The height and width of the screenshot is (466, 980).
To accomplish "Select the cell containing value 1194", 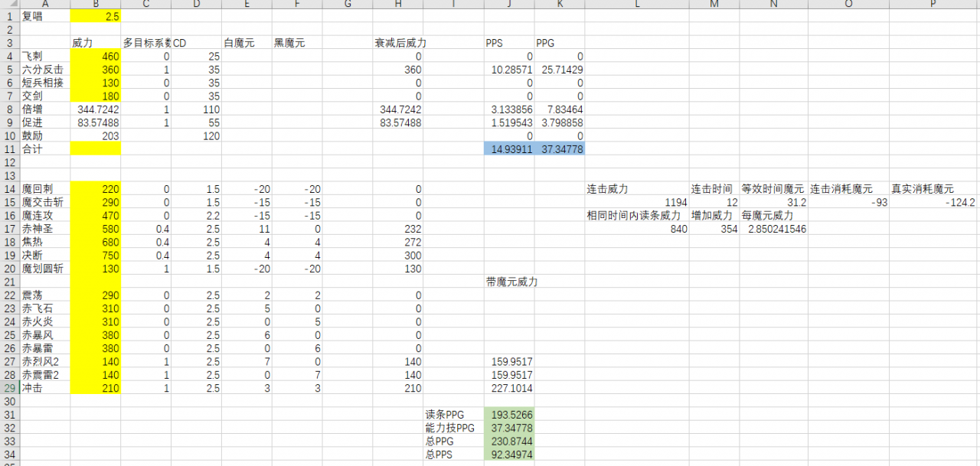I will pos(635,202).
